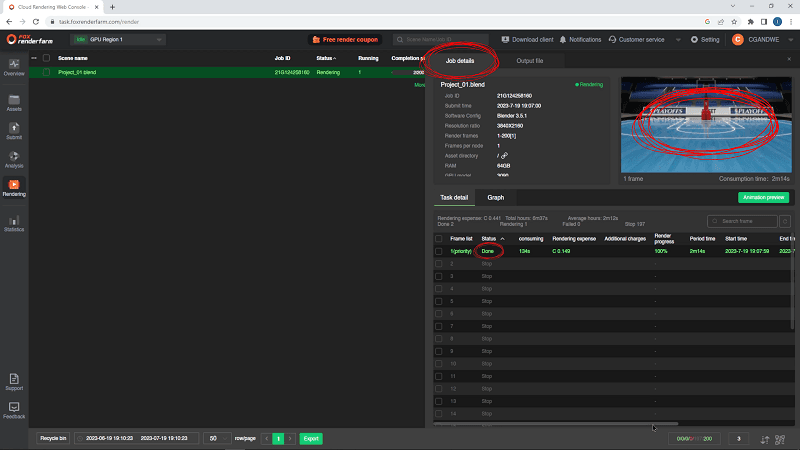Click the Free render coupon button

click(345, 39)
